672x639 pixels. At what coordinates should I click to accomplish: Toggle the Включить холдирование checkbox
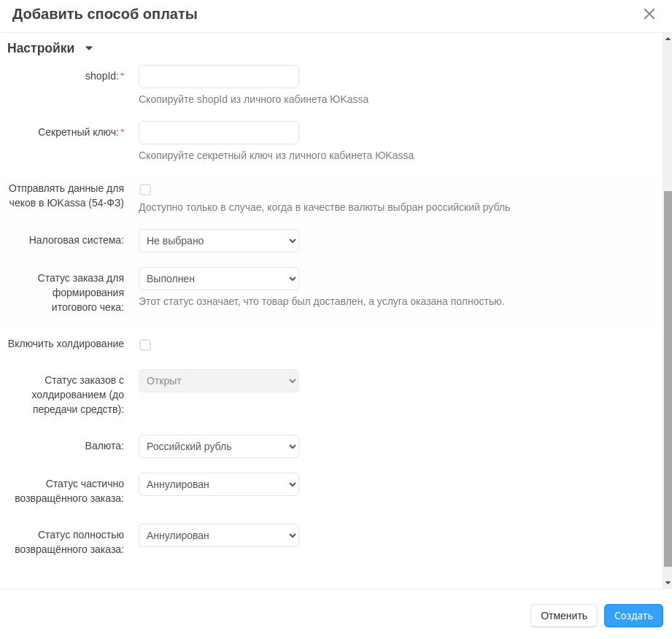[145, 345]
